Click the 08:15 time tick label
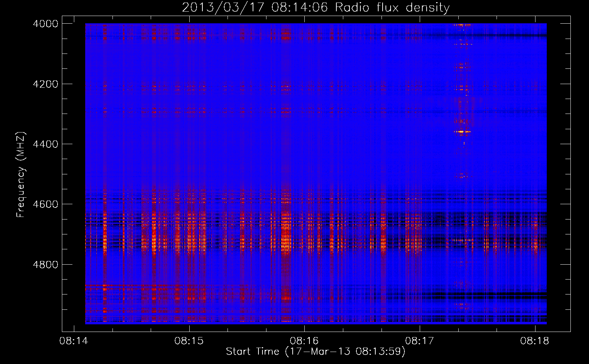 (x=189, y=341)
